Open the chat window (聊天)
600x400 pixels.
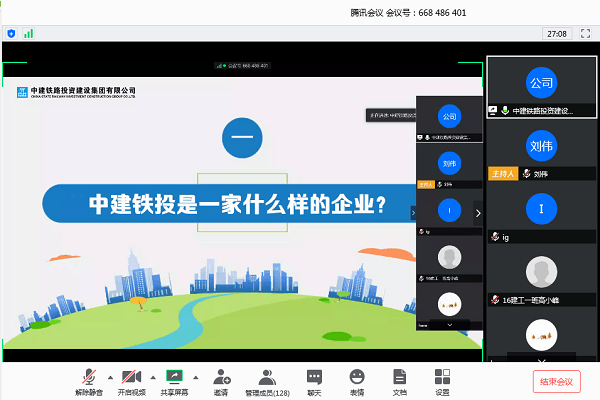pos(314,377)
